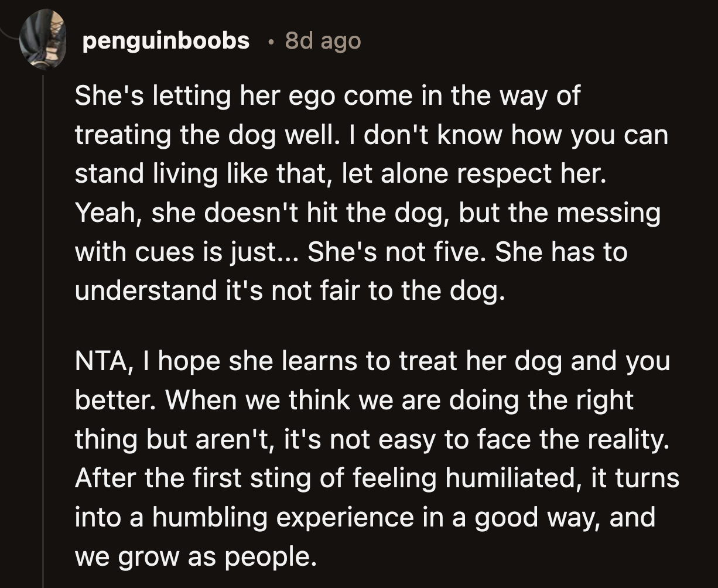Click the second paragraph of the comment
This screenshot has width=718, height=588.
pos(351,457)
